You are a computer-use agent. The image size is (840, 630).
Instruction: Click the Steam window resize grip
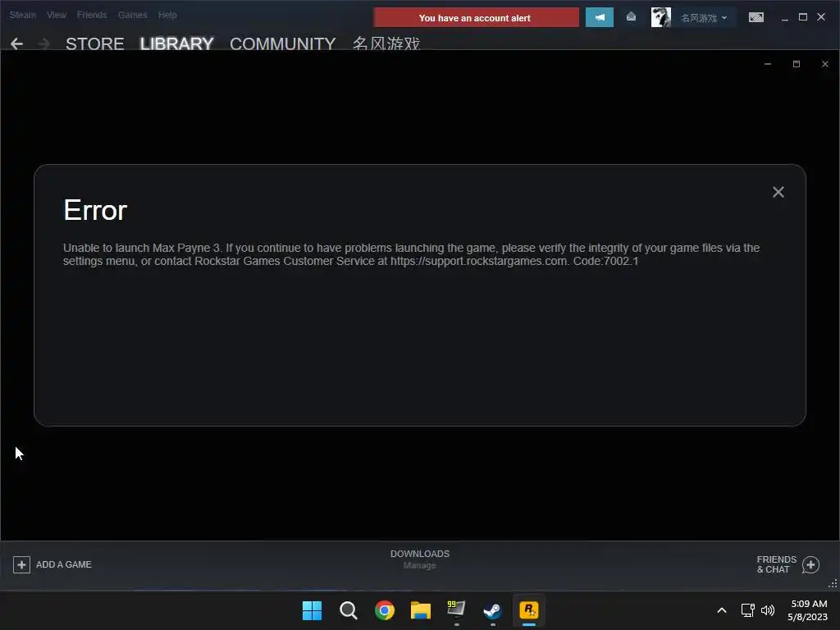833,584
